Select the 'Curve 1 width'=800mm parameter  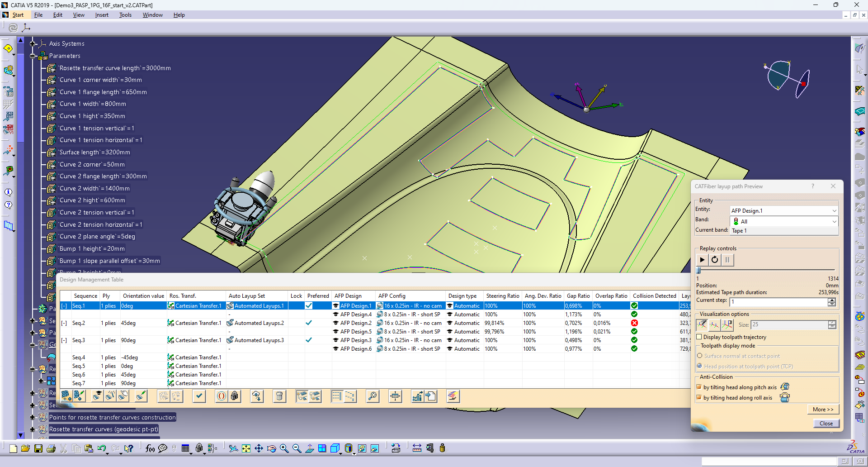(93, 104)
